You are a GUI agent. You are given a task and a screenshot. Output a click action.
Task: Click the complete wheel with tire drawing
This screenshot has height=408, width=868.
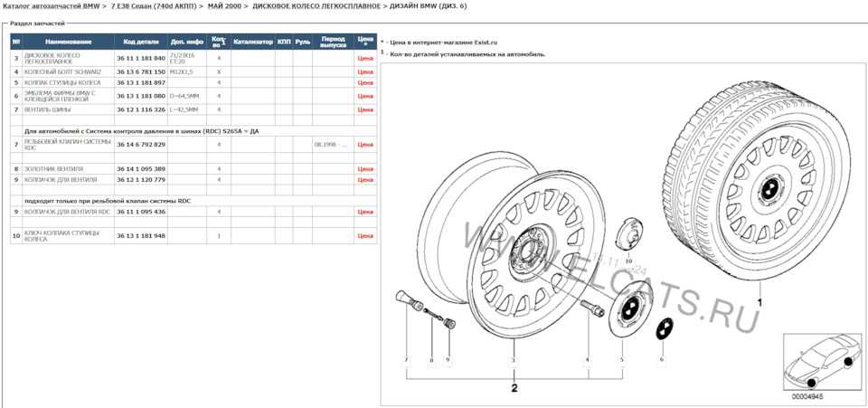pyautogui.click(x=758, y=180)
